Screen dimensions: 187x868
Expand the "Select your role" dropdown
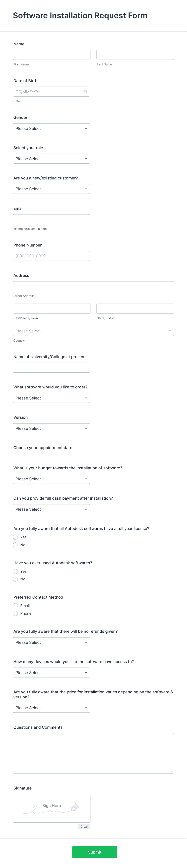[51, 158]
